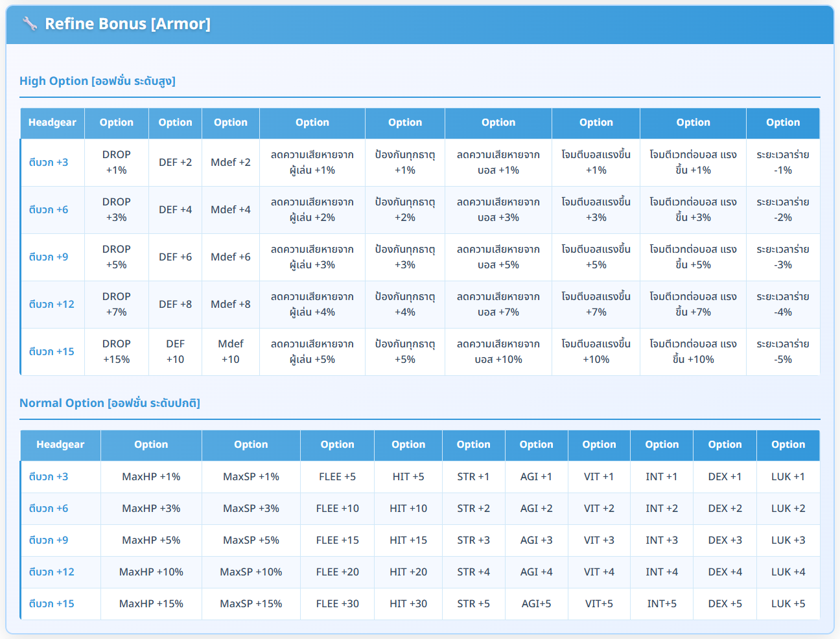The image size is (840, 639).
Task: Click the Refine Bonus [Armor] title text
Action: 127,24
